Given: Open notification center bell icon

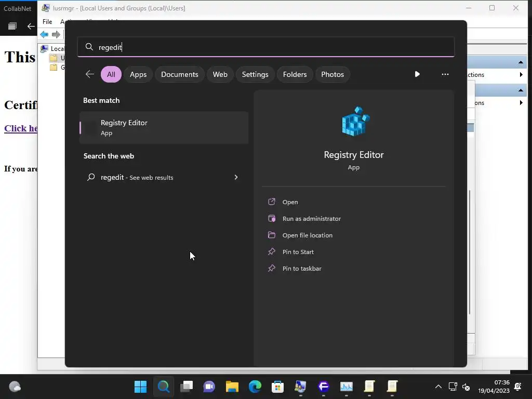Looking at the screenshot, I should click(518, 387).
